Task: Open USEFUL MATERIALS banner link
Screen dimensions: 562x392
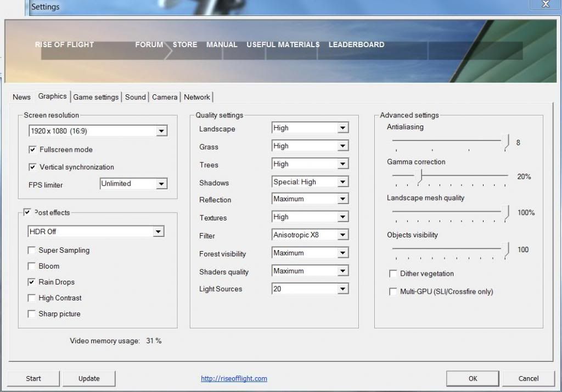Action: tap(283, 45)
